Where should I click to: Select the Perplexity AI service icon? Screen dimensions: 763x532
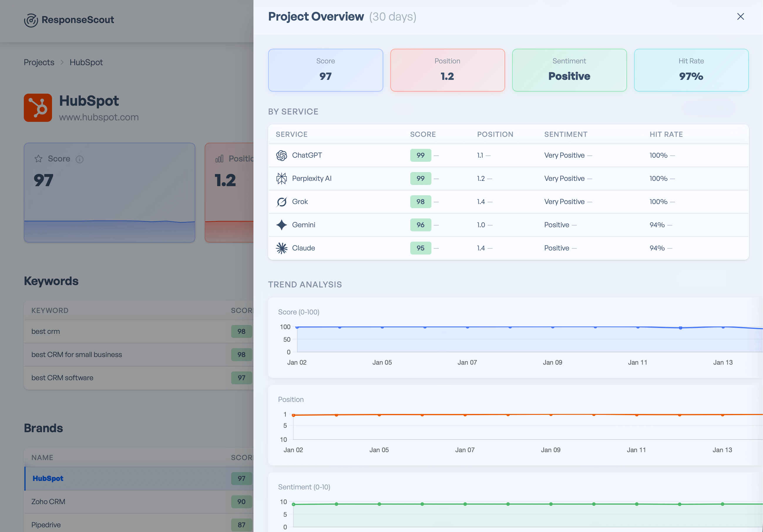281,179
